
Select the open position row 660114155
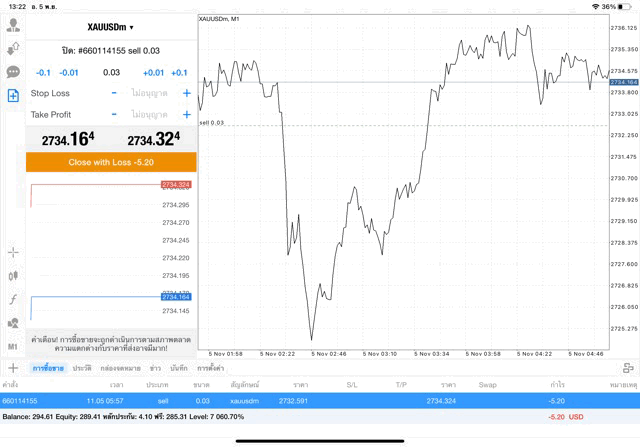click(x=320, y=400)
